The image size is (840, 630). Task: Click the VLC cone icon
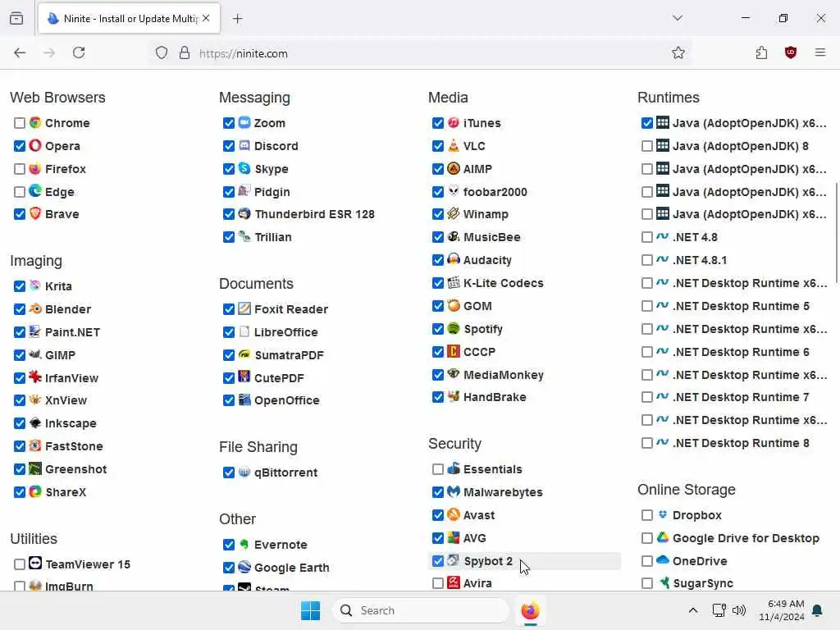pyautogui.click(x=454, y=146)
